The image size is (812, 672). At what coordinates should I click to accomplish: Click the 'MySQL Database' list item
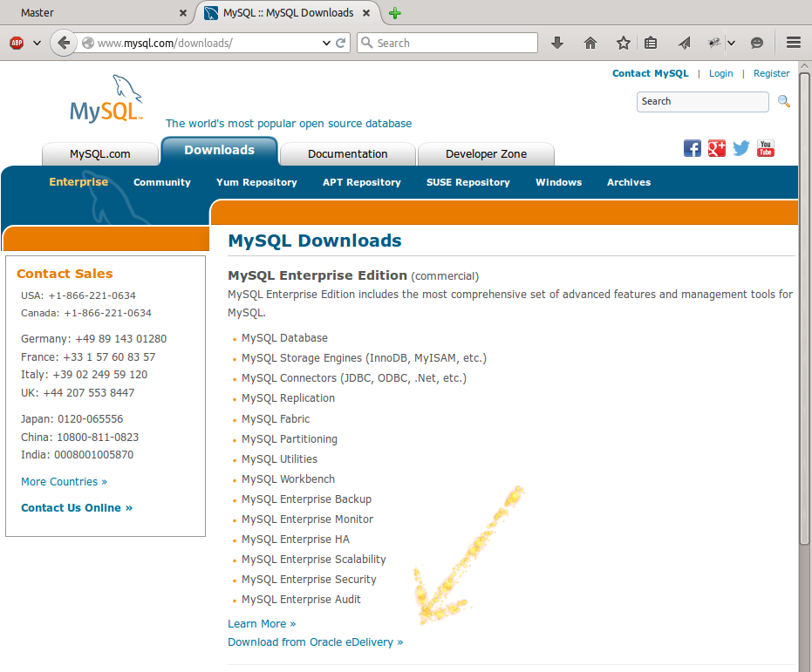(x=284, y=338)
